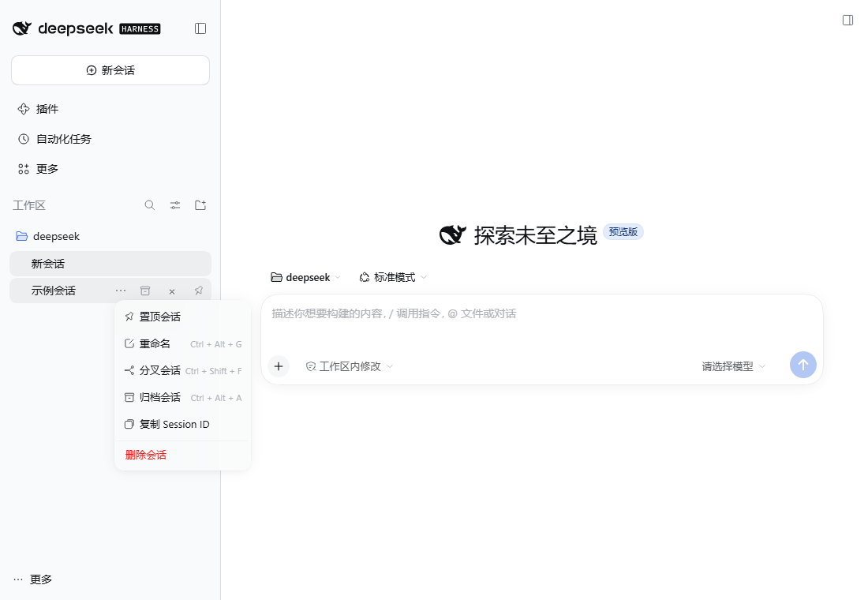This screenshot has width=868, height=600.
Task: Choose 分叉会话 from context menu
Action: click(182, 370)
